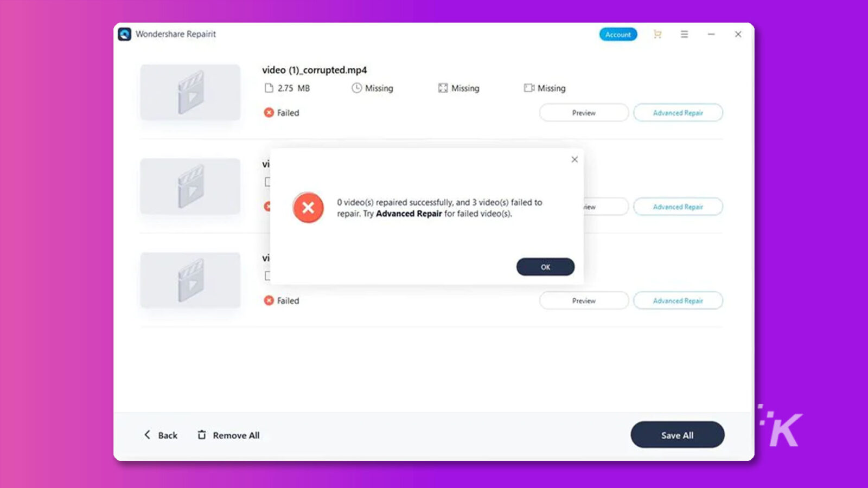
Task: Click the Wondershare Repairit logo icon
Action: tap(125, 34)
